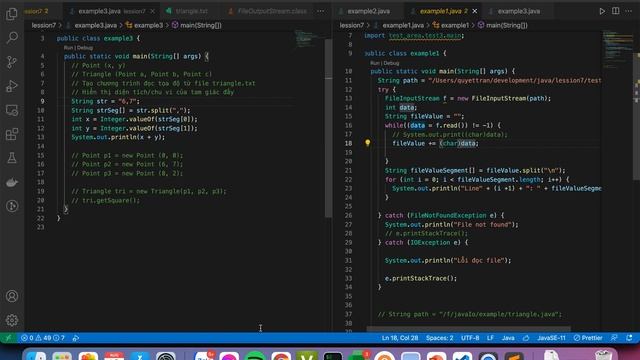Click main(String[]) breadcrumb in left editor
The image size is (640, 360).
pyautogui.click(x=201, y=25)
